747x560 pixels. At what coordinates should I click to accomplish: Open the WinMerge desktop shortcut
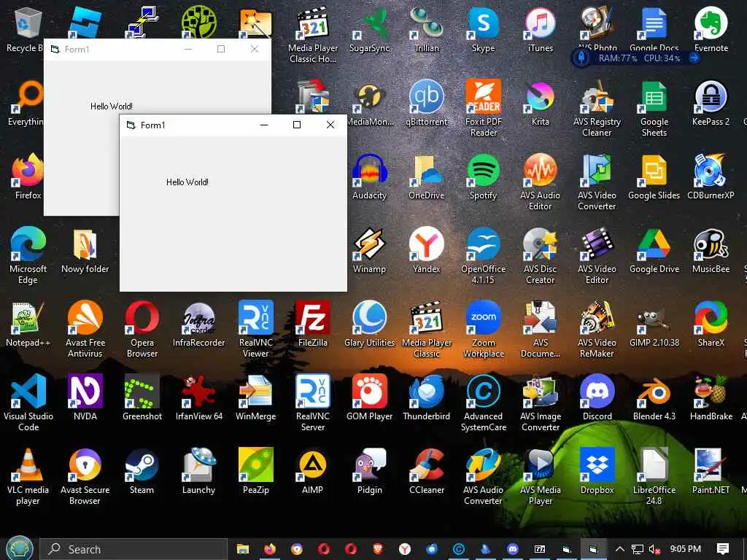pyautogui.click(x=256, y=397)
